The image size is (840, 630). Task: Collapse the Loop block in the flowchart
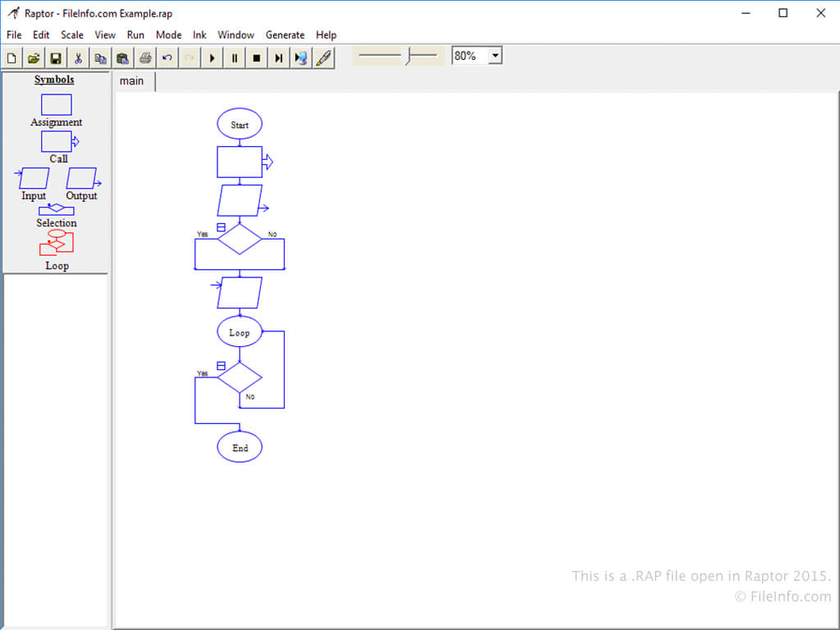(x=221, y=366)
